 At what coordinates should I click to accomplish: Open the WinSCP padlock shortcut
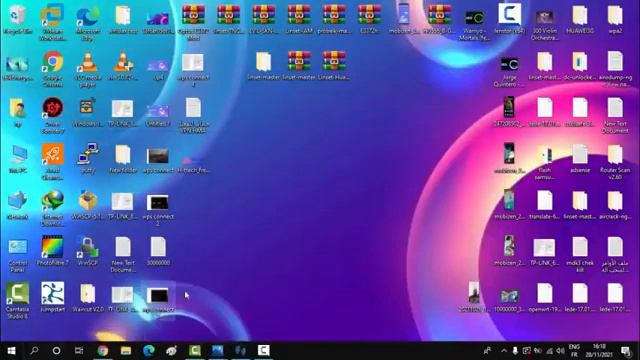[x=88, y=252]
